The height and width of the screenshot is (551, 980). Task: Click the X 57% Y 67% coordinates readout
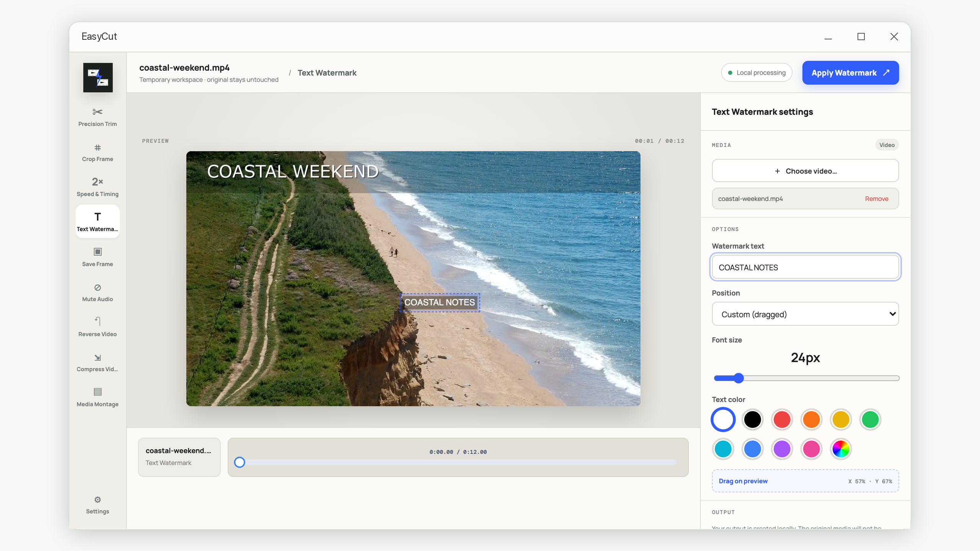pos(870,481)
